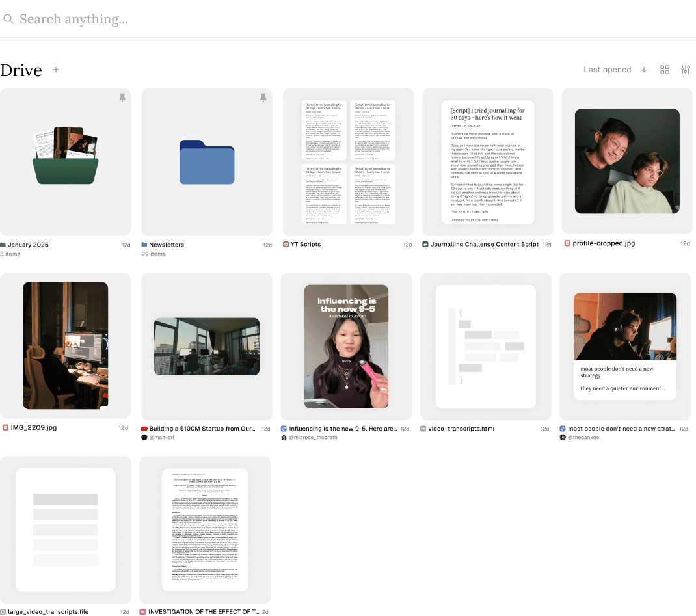The image size is (696, 616).
Task: Click PDF icon beside INVESTIGATION title
Action: (x=142, y=611)
